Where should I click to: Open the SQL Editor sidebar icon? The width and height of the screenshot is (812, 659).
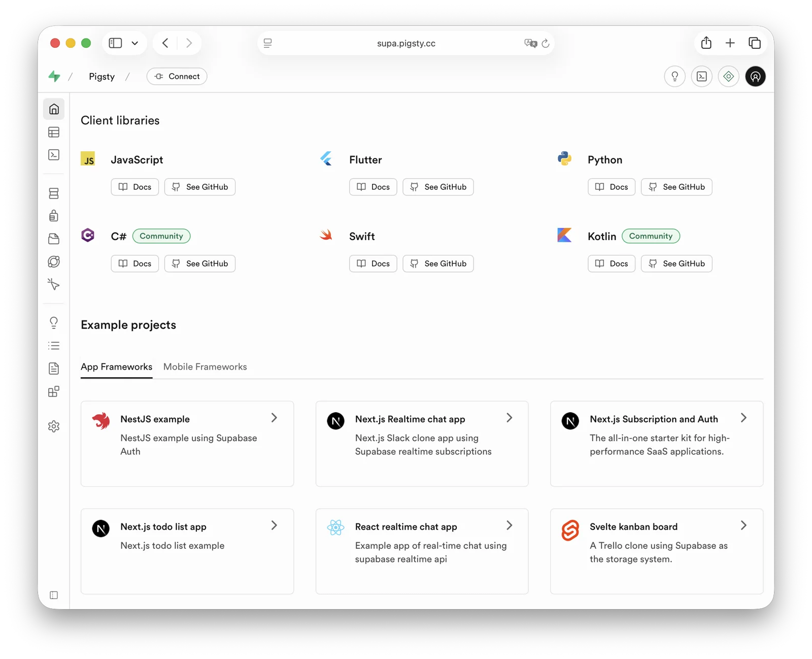[x=54, y=155]
